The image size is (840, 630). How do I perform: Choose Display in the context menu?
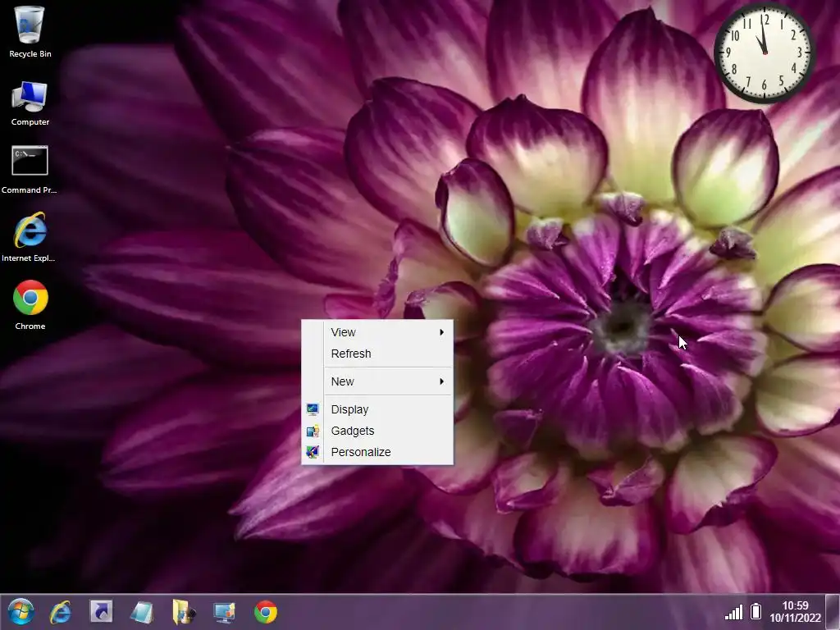click(377, 409)
